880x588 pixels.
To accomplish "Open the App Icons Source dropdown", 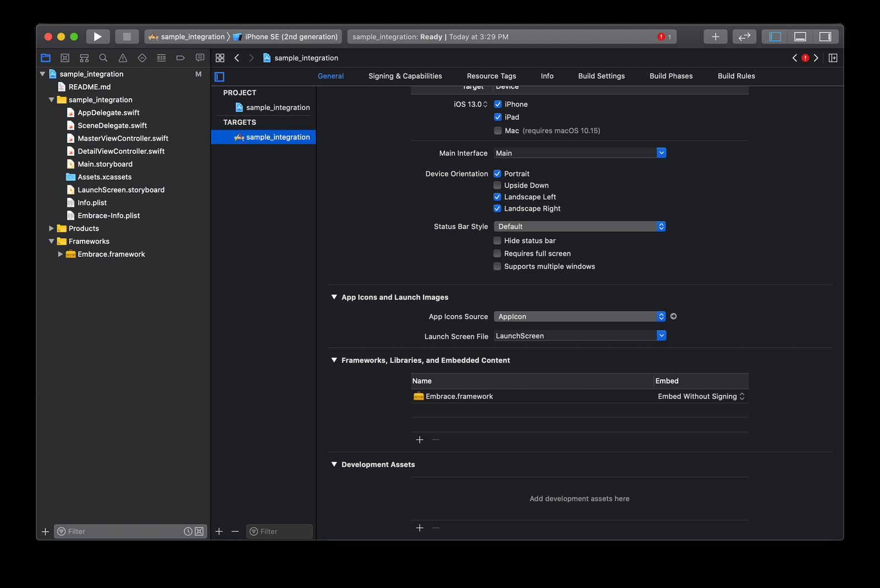I will pyautogui.click(x=580, y=316).
